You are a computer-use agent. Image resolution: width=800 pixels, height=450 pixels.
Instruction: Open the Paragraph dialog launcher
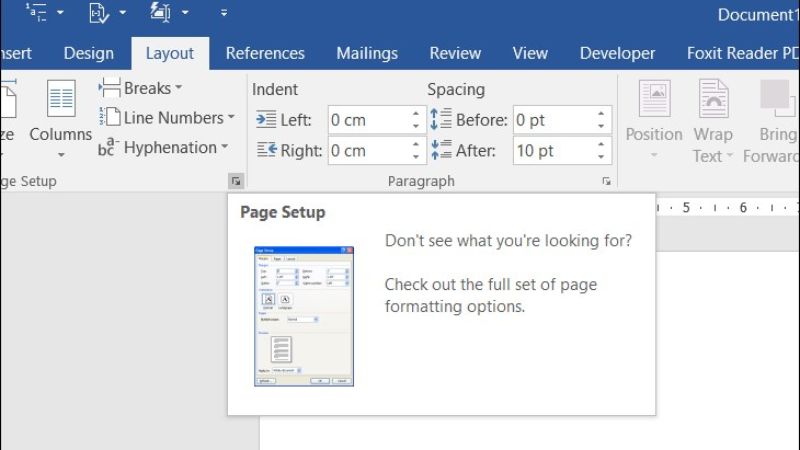pyautogui.click(x=606, y=181)
